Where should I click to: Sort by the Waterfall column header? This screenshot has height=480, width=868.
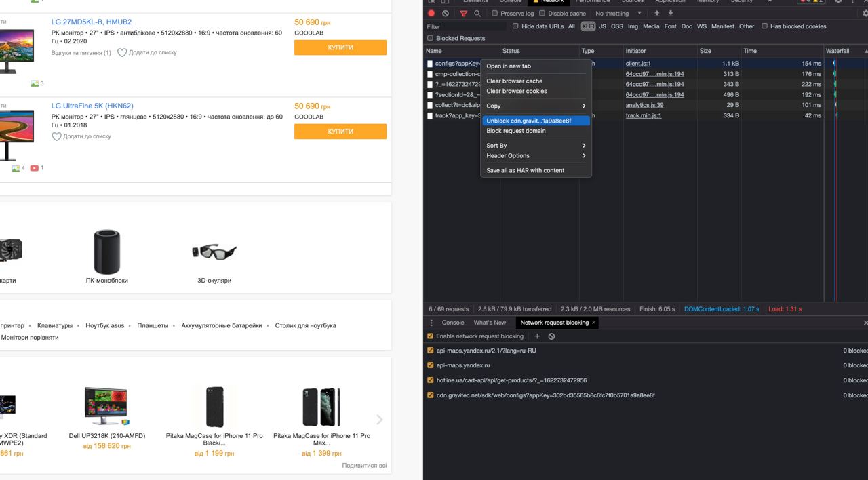pyautogui.click(x=844, y=51)
